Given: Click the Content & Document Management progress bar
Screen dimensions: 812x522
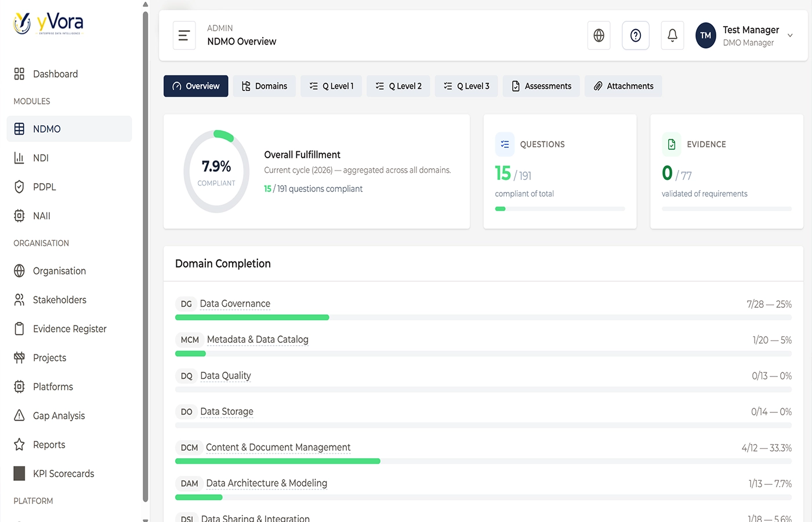Looking at the screenshot, I should click(483, 461).
